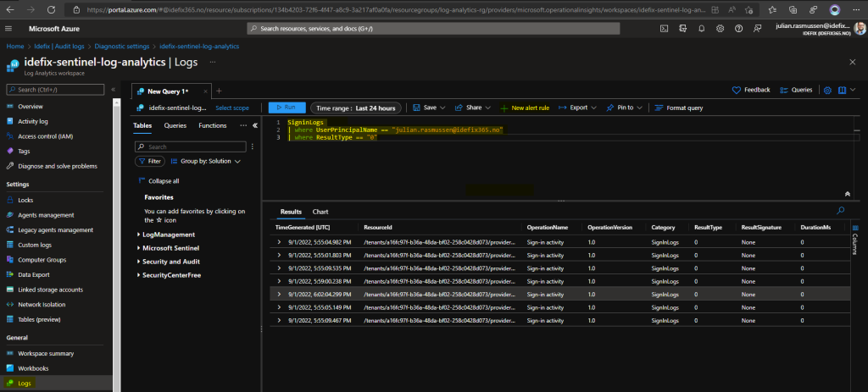Viewport: 868px width, 392px height.
Task: Open the more options dots beside table search
Action: click(x=253, y=146)
